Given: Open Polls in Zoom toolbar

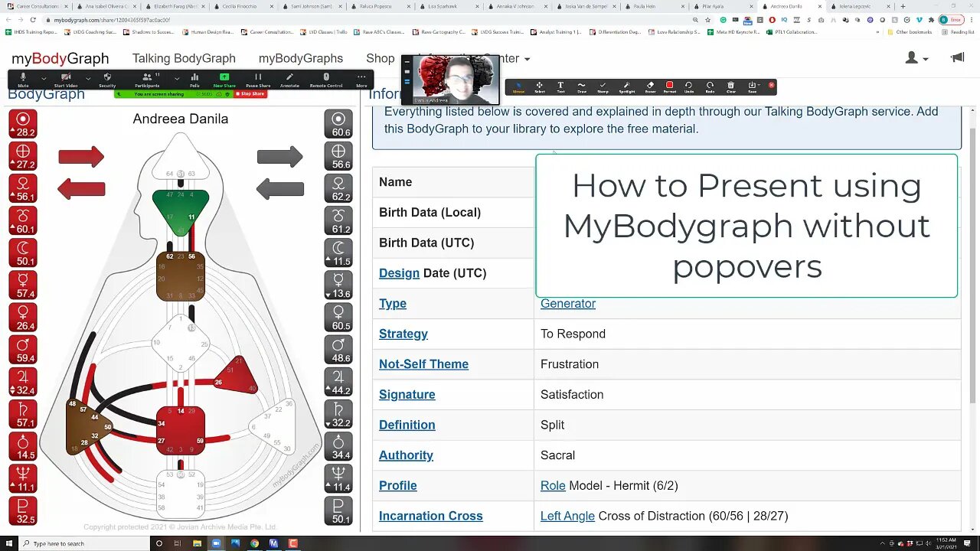Looking at the screenshot, I should coord(194,80).
